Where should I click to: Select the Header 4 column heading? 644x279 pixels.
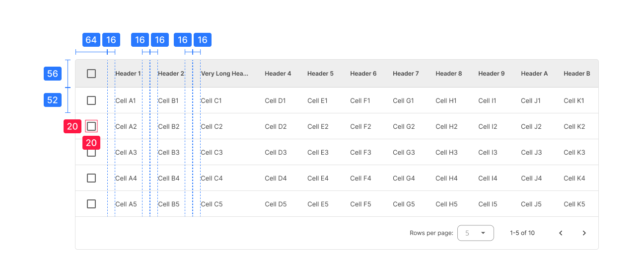(x=278, y=74)
